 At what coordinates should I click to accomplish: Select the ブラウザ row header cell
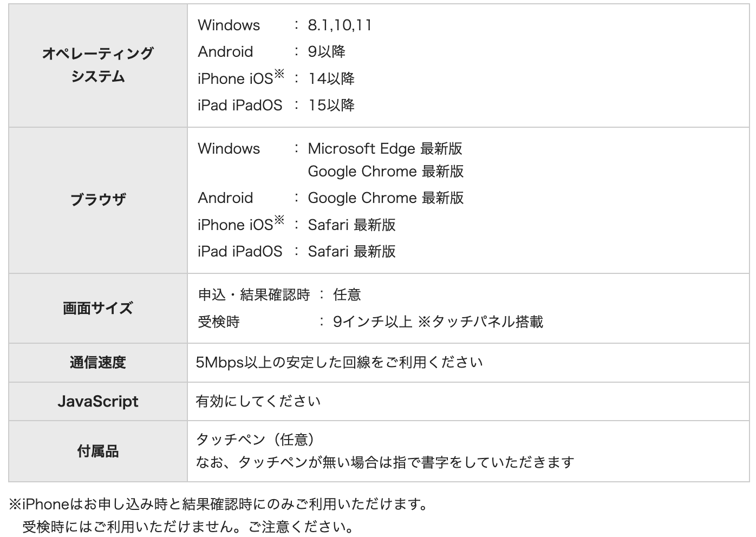[98, 200]
